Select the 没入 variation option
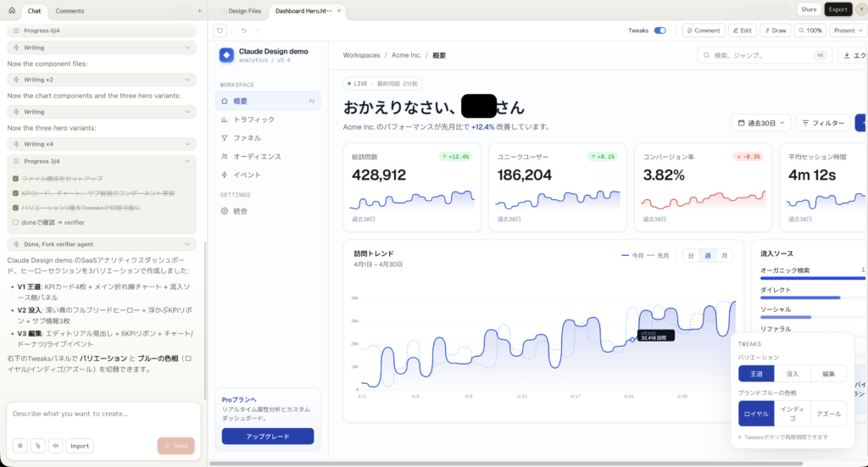Viewport: 868px width, 467px height. point(792,374)
